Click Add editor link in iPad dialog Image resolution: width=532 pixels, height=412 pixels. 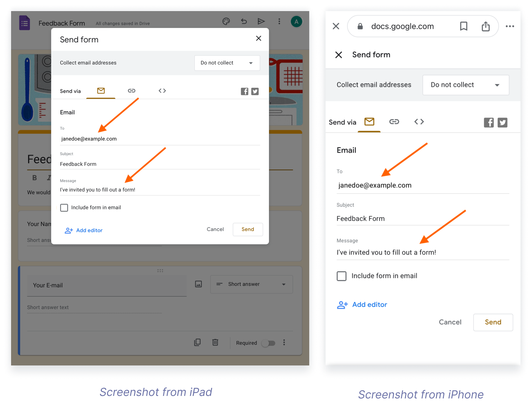pos(84,231)
